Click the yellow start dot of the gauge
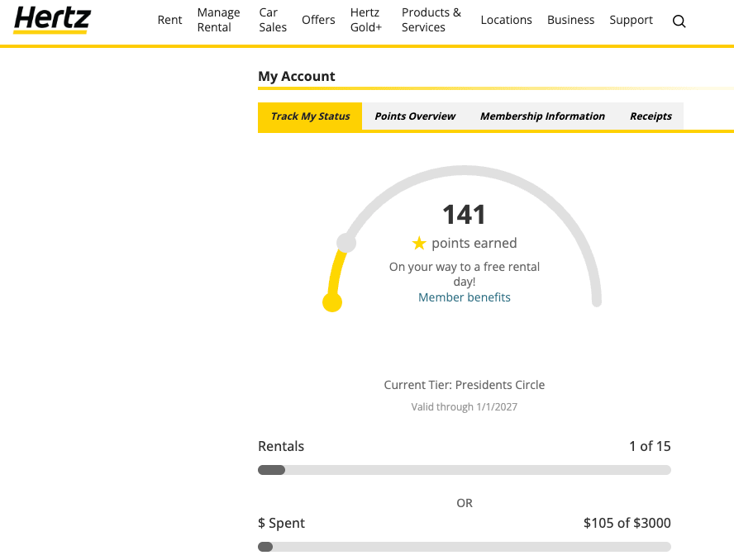The height and width of the screenshot is (560, 734). point(332,302)
